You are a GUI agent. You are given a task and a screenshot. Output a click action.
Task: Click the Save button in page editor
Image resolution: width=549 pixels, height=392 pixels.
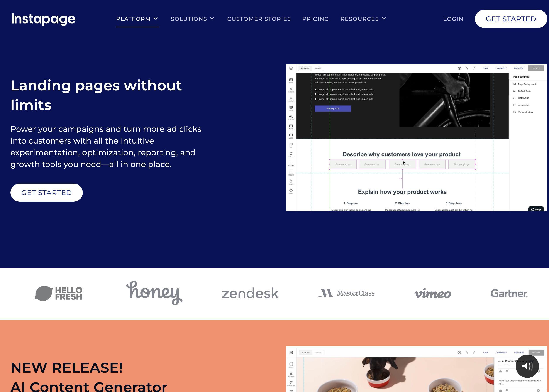click(x=486, y=68)
